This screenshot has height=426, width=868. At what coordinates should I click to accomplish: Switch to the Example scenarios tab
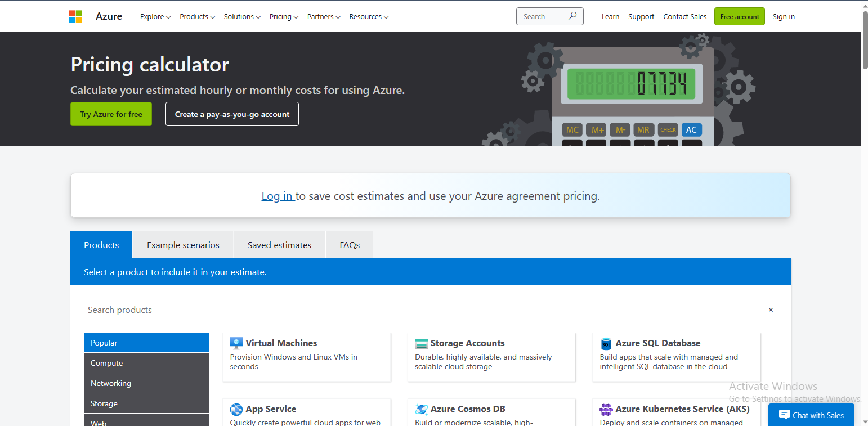pyautogui.click(x=183, y=245)
